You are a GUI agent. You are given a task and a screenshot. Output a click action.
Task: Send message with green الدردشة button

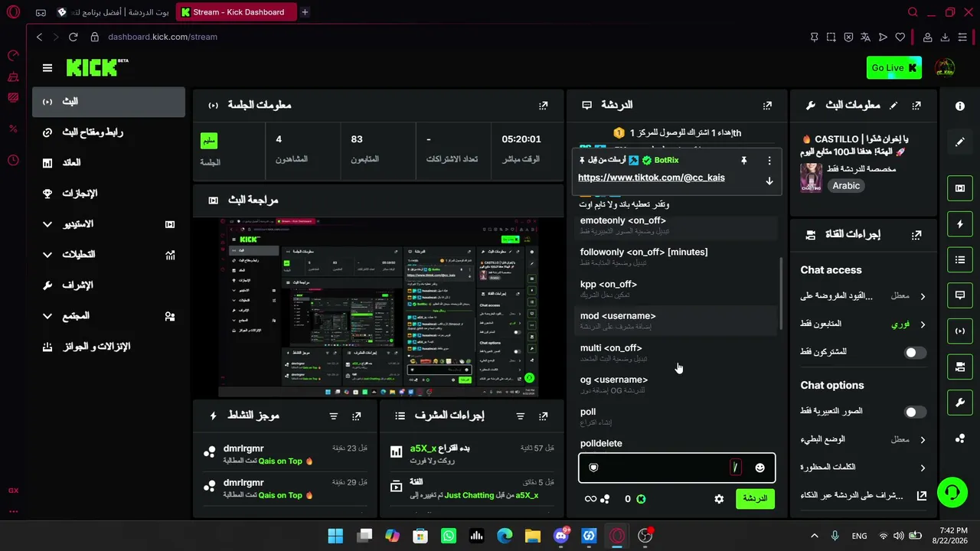pos(755,499)
